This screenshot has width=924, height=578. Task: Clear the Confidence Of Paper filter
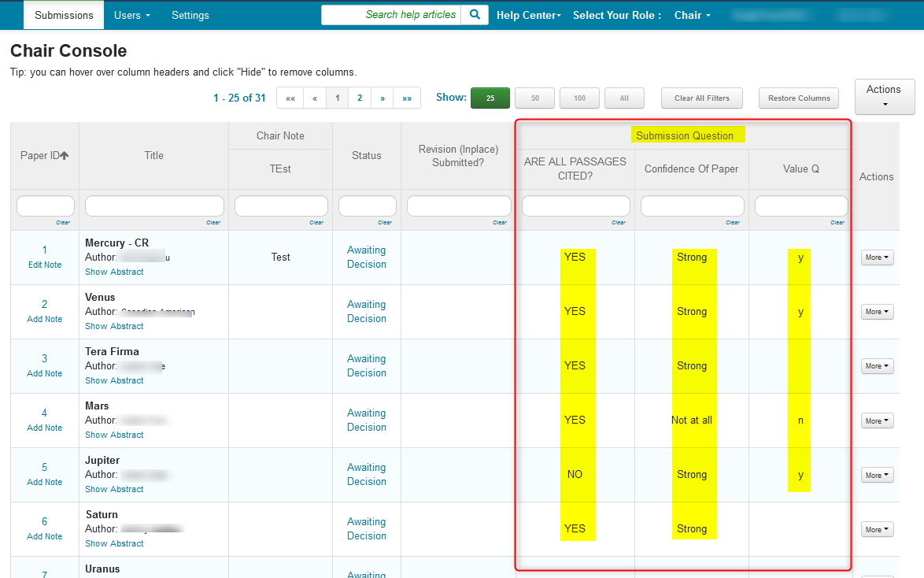tap(733, 222)
